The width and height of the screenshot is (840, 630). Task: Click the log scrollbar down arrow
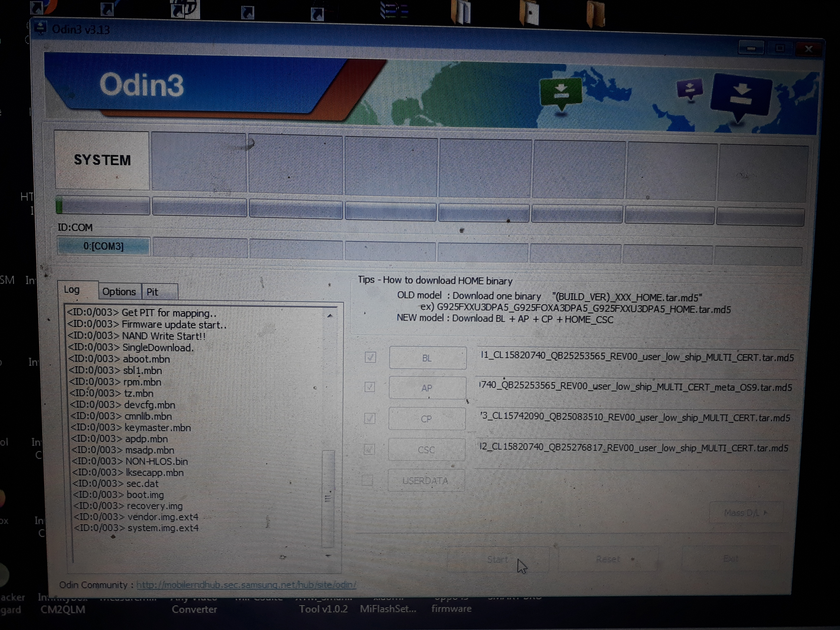328,556
